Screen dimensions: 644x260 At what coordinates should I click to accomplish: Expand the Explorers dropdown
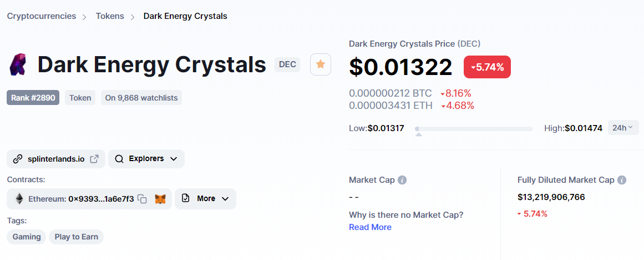[x=146, y=159]
